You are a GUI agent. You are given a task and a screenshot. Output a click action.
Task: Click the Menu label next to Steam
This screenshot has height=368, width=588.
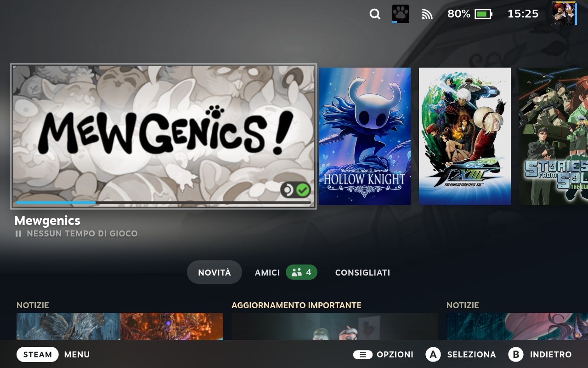pos(77,355)
